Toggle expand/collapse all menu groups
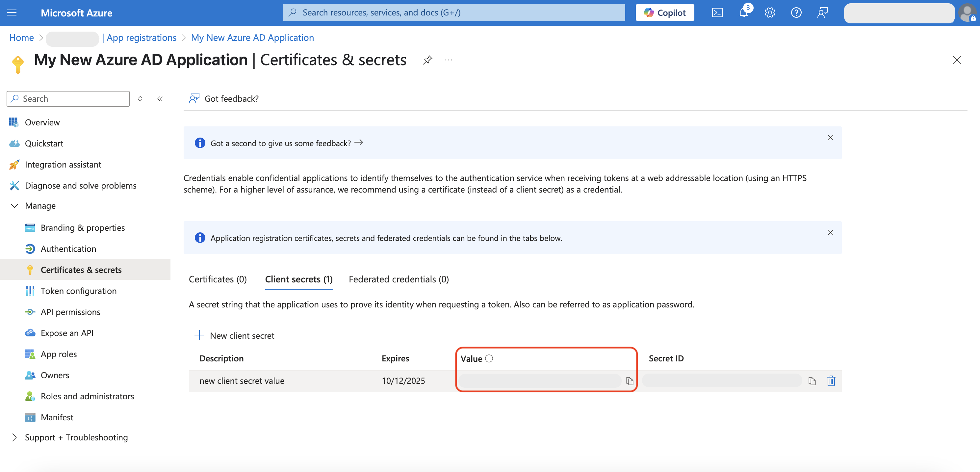The image size is (980, 472). [x=140, y=99]
